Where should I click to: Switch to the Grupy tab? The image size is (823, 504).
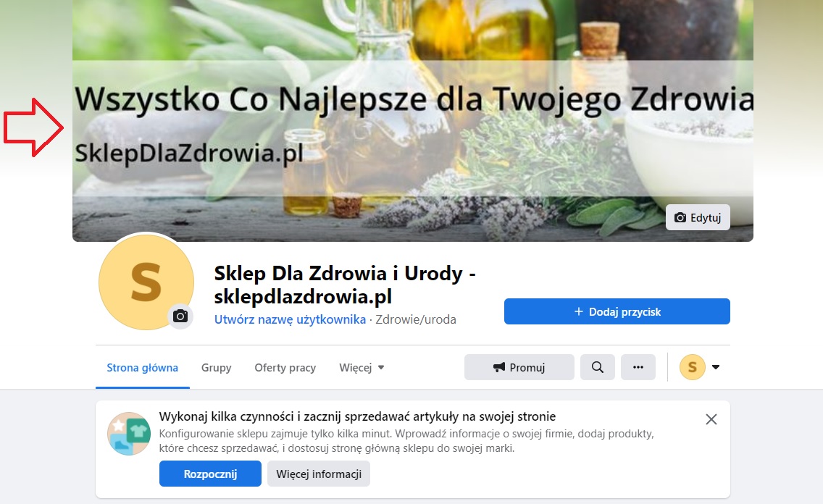216,368
